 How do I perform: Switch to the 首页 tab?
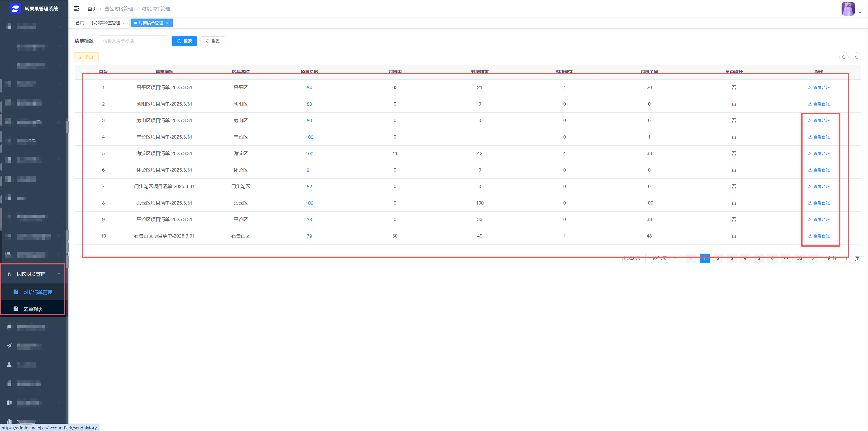click(x=80, y=23)
